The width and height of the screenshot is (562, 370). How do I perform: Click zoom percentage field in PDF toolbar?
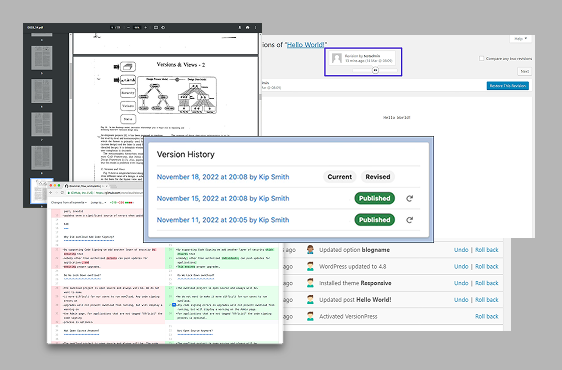click(137, 28)
